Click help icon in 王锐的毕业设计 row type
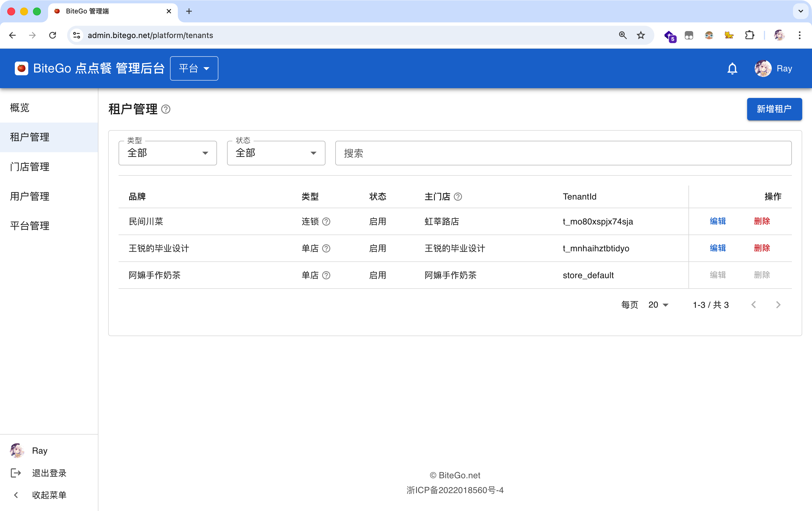This screenshot has width=812, height=511. [x=326, y=249]
